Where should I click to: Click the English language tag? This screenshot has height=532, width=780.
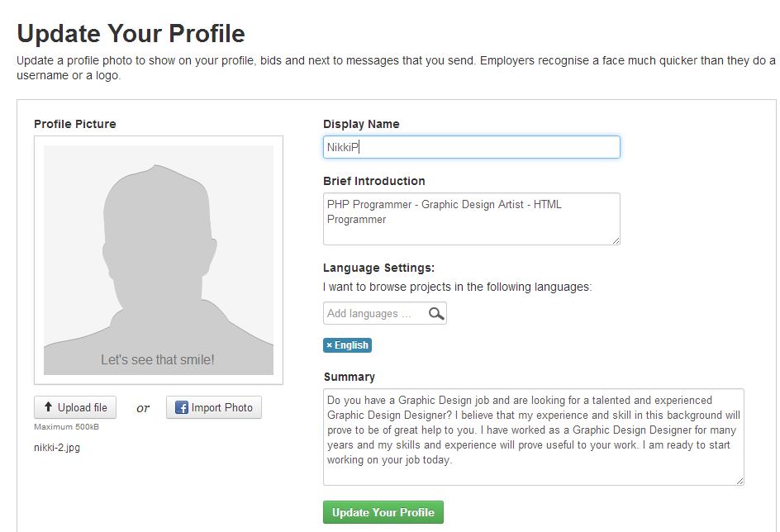point(347,345)
